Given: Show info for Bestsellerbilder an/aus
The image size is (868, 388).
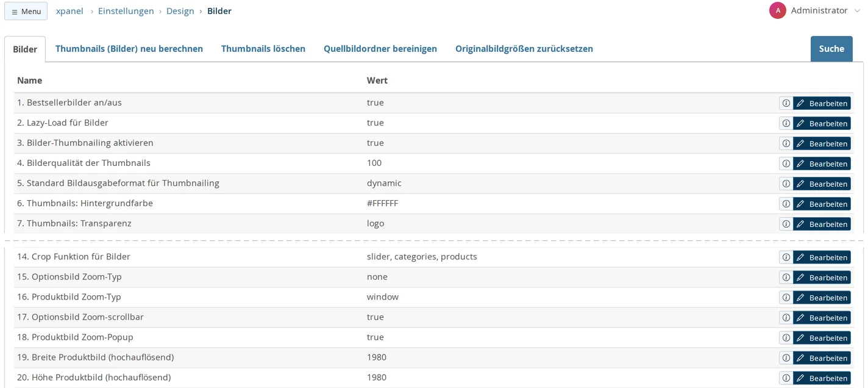Looking at the screenshot, I should tap(786, 103).
